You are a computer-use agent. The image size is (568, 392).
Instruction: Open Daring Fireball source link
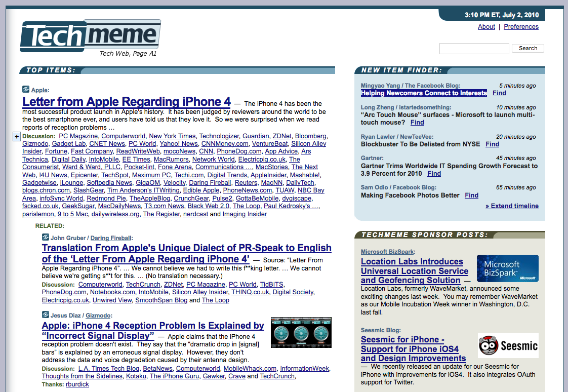pos(111,238)
